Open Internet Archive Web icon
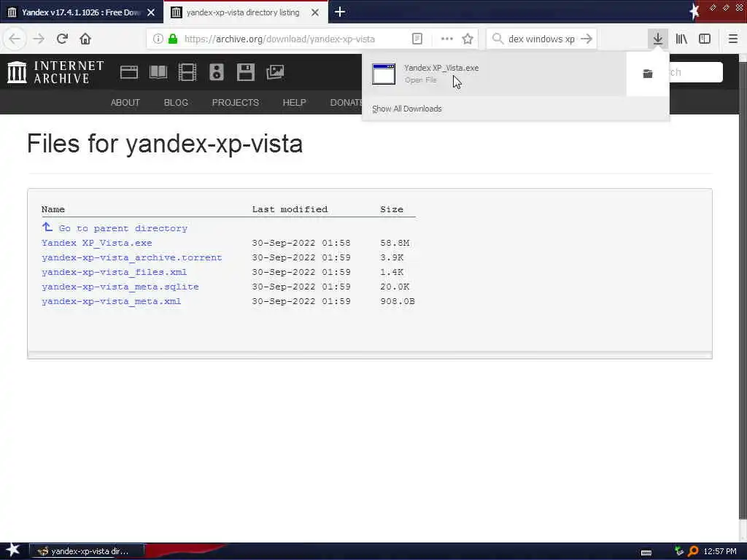 coord(128,72)
